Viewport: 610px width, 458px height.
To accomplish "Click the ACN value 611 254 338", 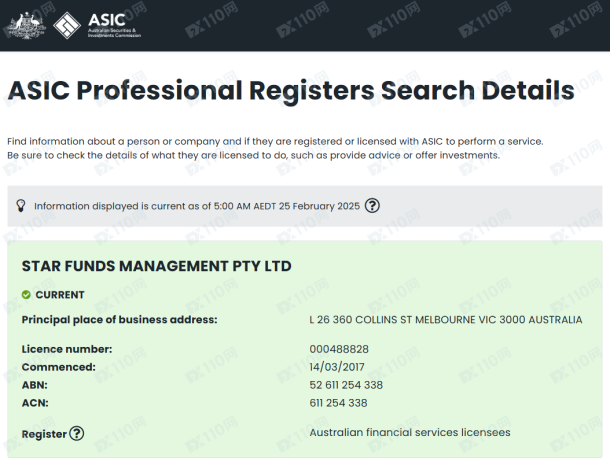I will coord(338,403).
